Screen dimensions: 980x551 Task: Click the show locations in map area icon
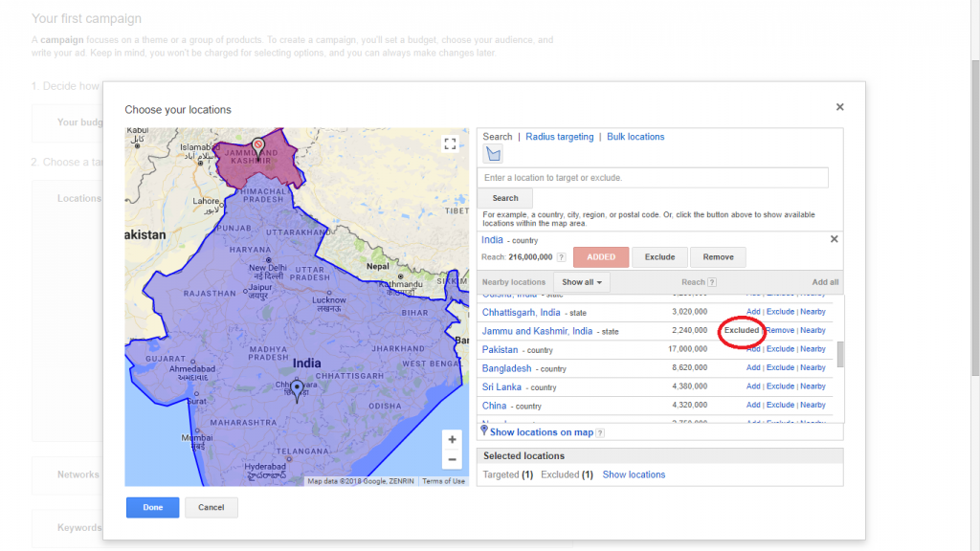(x=493, y=154)
